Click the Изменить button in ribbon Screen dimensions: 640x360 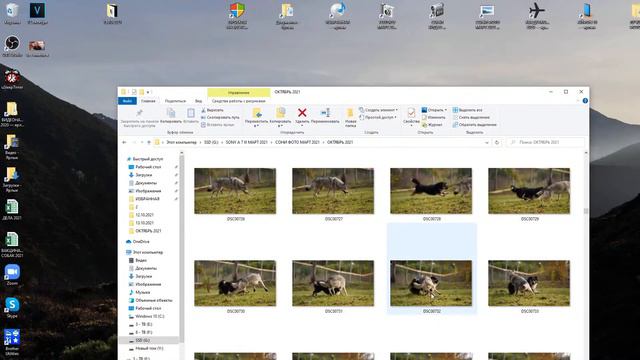point(433,118)
